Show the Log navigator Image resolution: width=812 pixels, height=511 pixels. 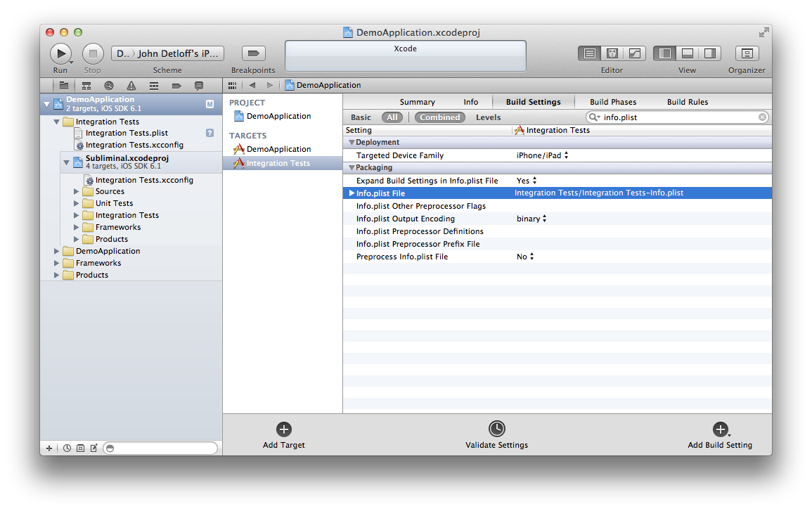(x=199, y=86)
